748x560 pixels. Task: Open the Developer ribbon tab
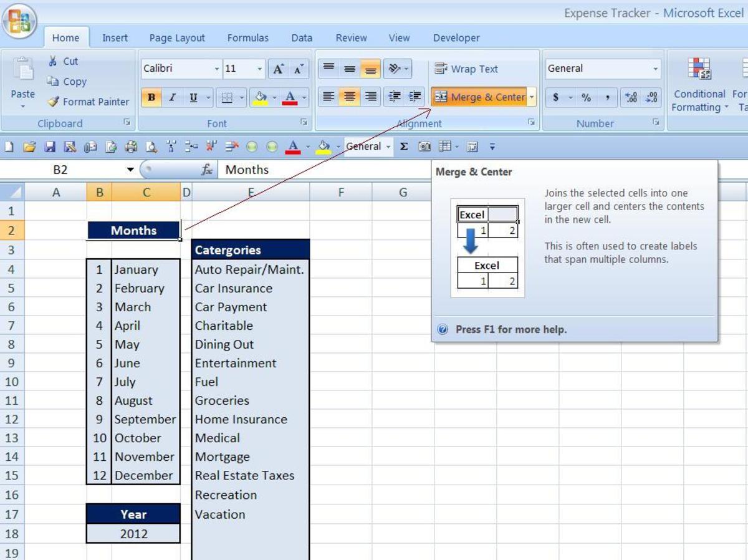(456, 38)
